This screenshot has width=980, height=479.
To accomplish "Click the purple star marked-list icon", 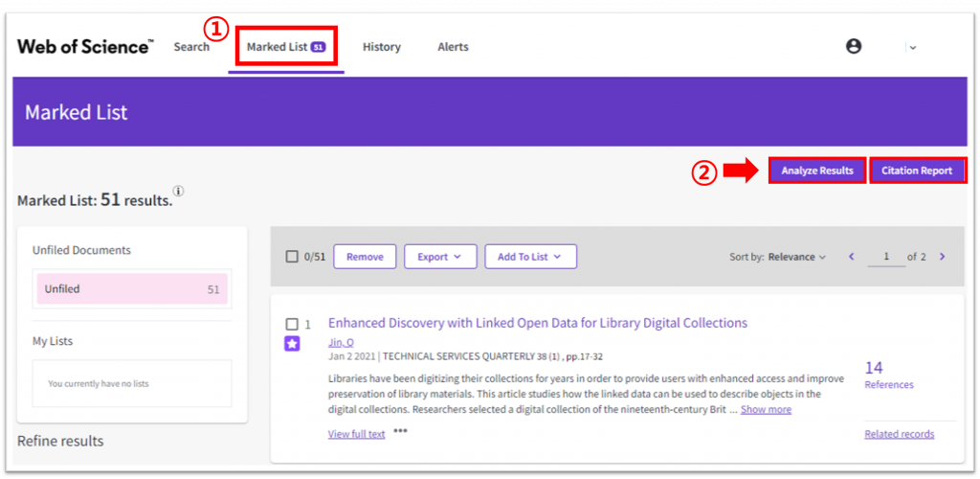I will (x=293, y=344).
